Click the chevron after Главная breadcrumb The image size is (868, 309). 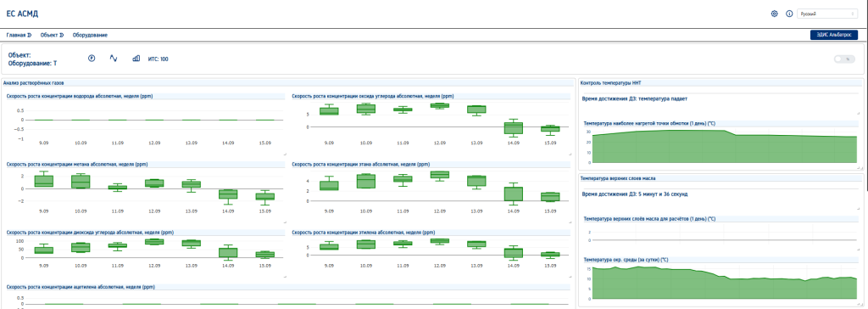(30, 35)
